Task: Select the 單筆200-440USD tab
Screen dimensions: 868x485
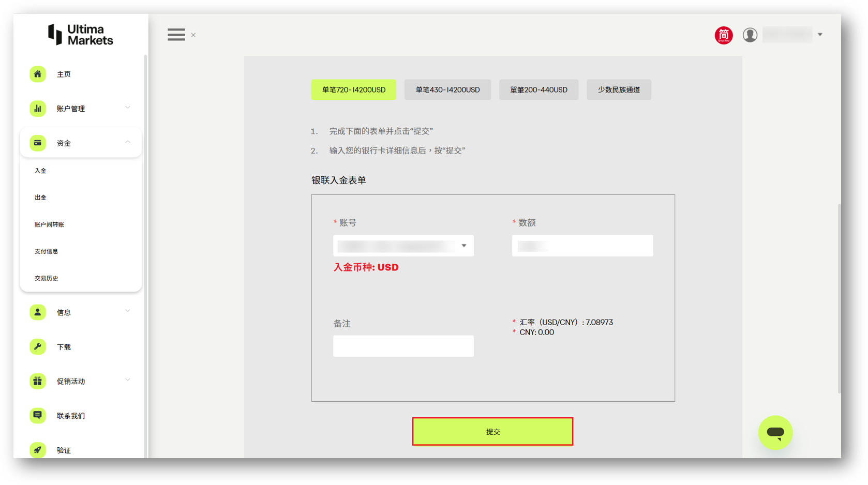Action: point(538,89)
